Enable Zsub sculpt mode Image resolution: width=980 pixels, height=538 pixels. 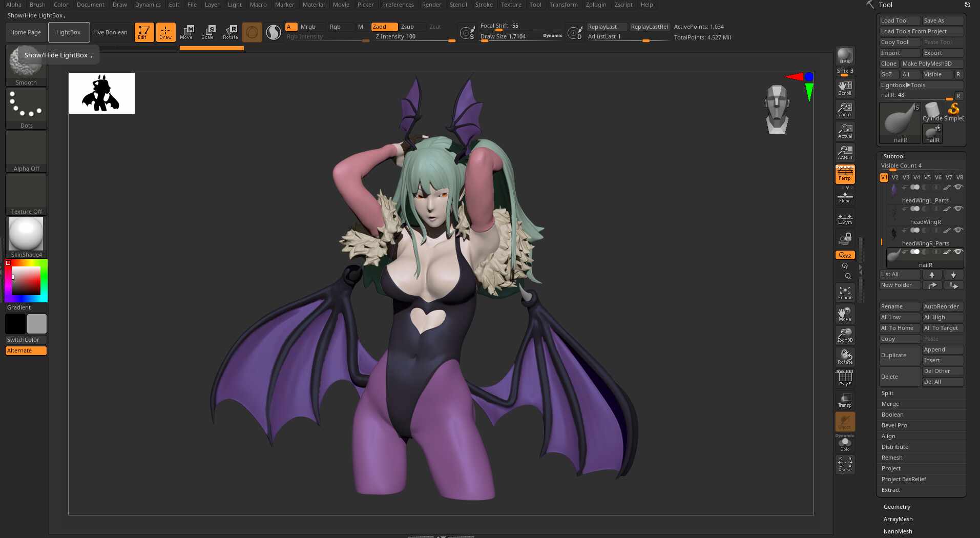pyautogui.click(x=411, y=27)
